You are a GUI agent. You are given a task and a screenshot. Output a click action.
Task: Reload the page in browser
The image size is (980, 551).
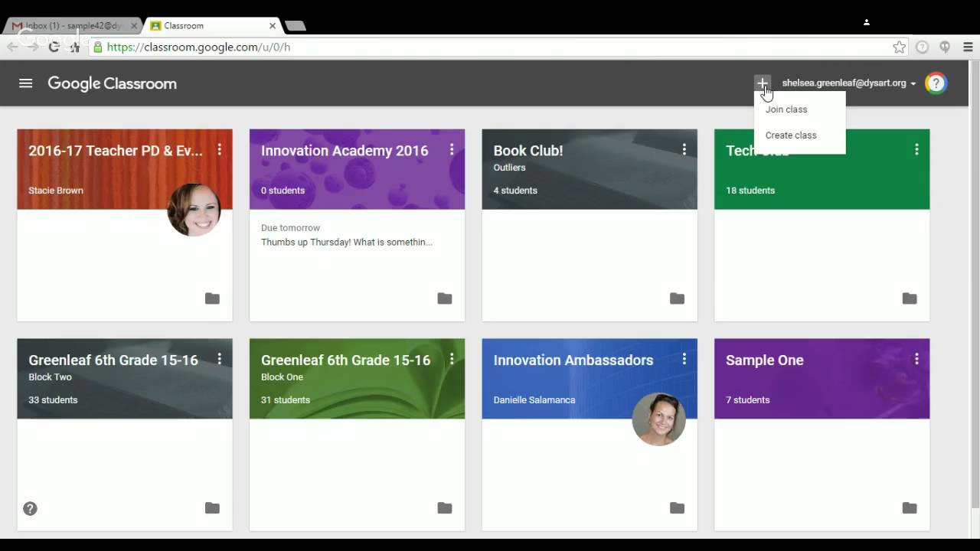pos(54,47)
